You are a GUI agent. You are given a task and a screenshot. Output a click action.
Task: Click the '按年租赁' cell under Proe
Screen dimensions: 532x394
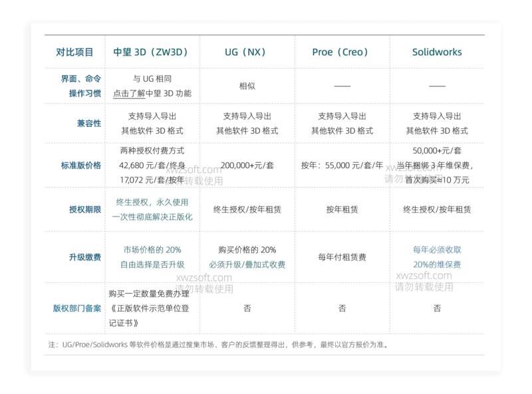[x=342, y=209]
